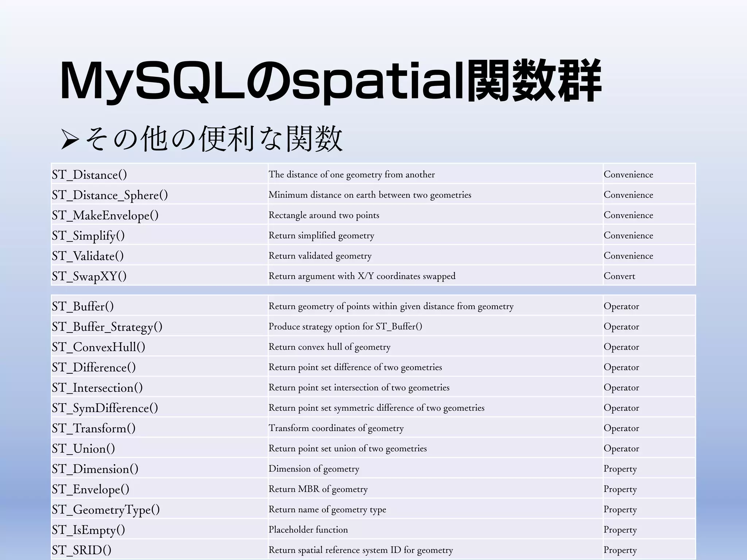This screenshot has width=747, height=560.
Task: Click 'Return spatial reference system ID for geometry'
Action: point(361,550)
